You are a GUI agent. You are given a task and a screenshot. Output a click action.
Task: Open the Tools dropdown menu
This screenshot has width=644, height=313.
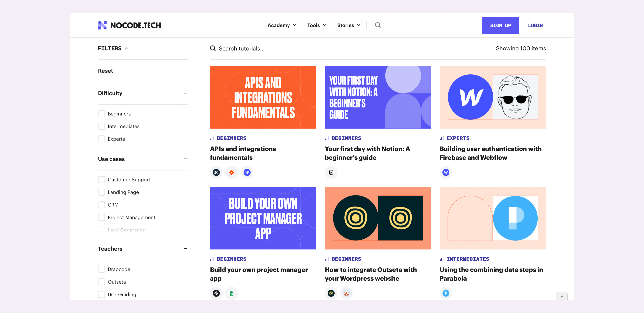point(317,25)
